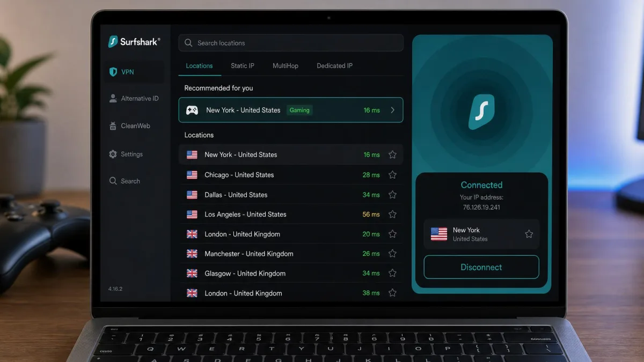This screenshot has height=362, width=644.
Task: Toggle the favorite star for Chicago
Action: coord(392,175)
